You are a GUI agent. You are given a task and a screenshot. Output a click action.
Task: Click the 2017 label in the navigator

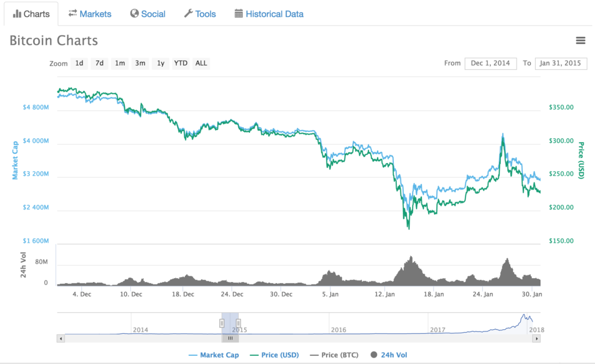click(438, 330)
